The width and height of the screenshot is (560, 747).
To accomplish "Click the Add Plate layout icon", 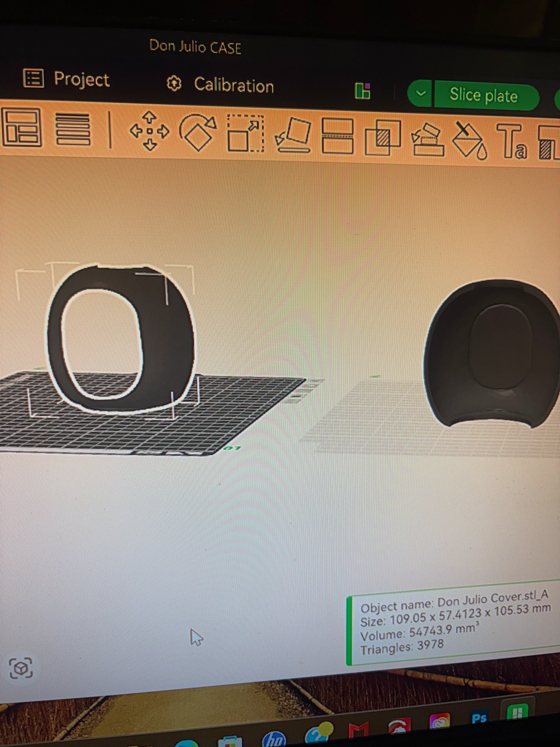I will (21, 128).
